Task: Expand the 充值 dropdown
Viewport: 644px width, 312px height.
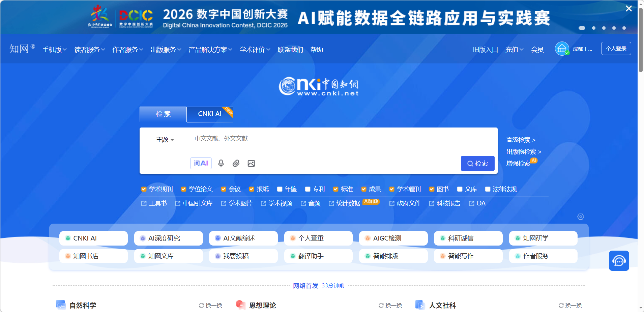Action: (x=514, y=50)
